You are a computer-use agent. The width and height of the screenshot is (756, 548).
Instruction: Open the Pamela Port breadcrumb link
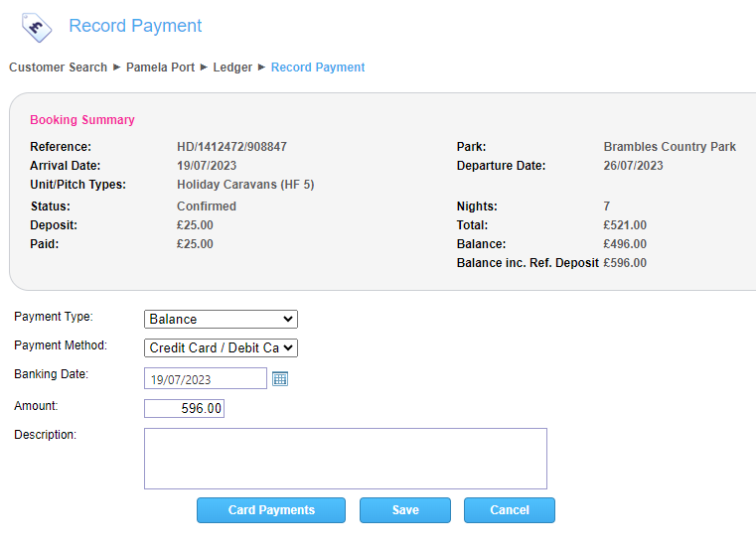coord(160,68)
